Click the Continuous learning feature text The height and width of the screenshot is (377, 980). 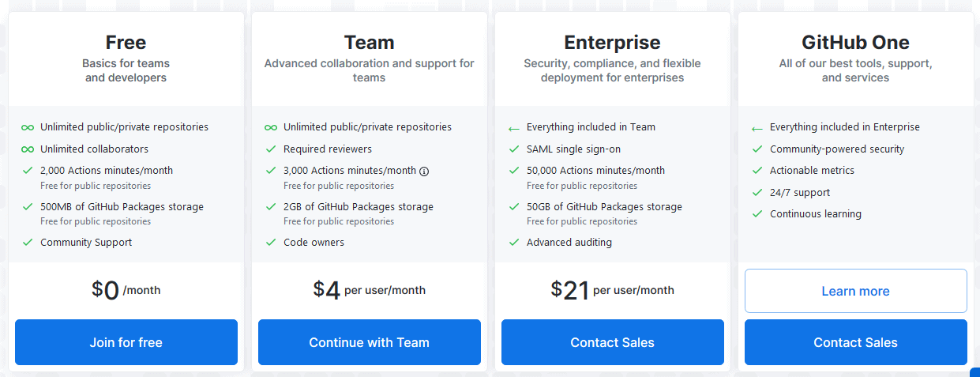click(816, 213)
